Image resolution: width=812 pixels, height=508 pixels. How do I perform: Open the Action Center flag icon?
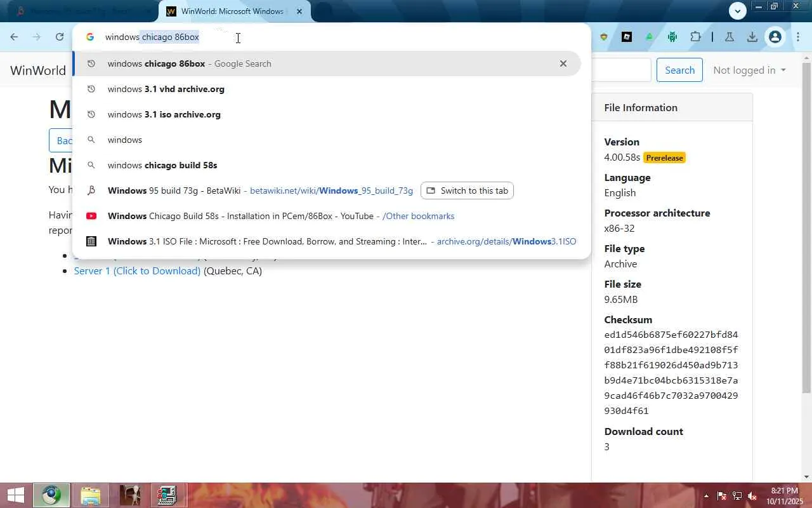tap(722, 496)
